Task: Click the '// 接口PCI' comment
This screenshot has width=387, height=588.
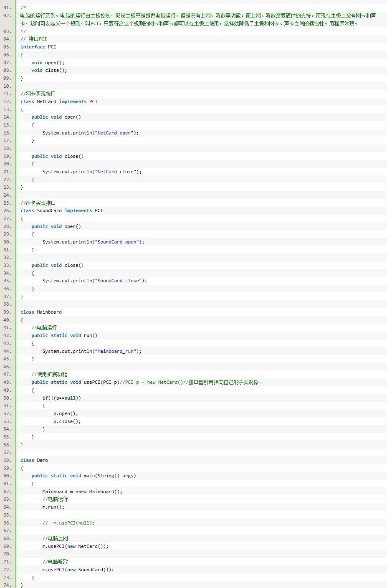Action: click(x=34, y=39)
